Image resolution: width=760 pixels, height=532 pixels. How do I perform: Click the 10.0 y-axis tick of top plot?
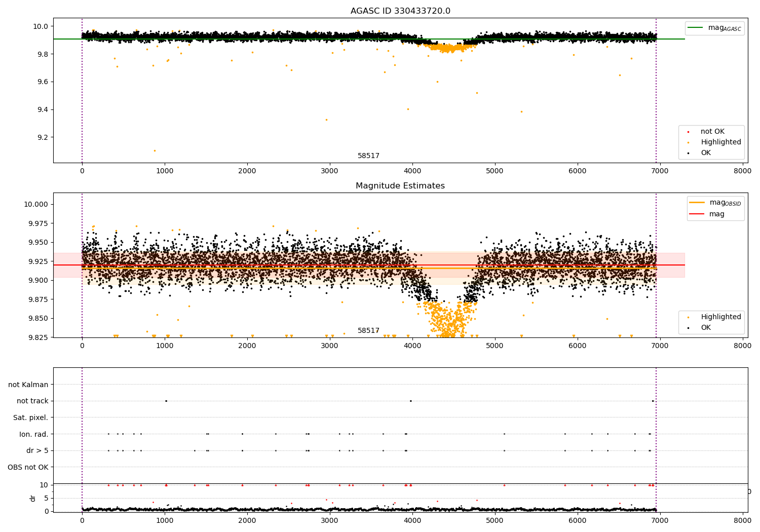coord(41,26)
